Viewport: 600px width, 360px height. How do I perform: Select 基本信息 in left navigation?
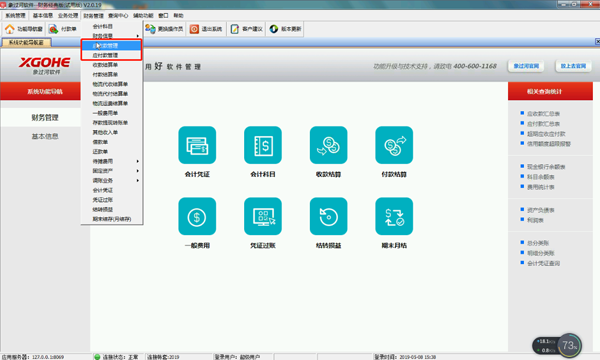45,136
